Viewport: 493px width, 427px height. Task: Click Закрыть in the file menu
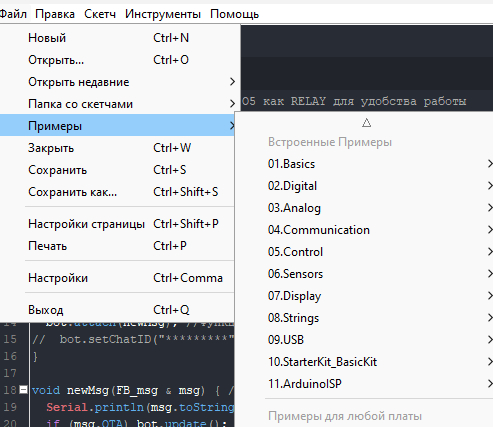pyautogui.click(x=117, y=148)
